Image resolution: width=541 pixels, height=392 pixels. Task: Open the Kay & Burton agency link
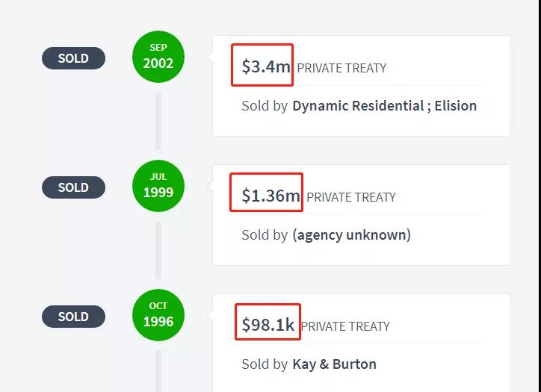coord(334,364)
